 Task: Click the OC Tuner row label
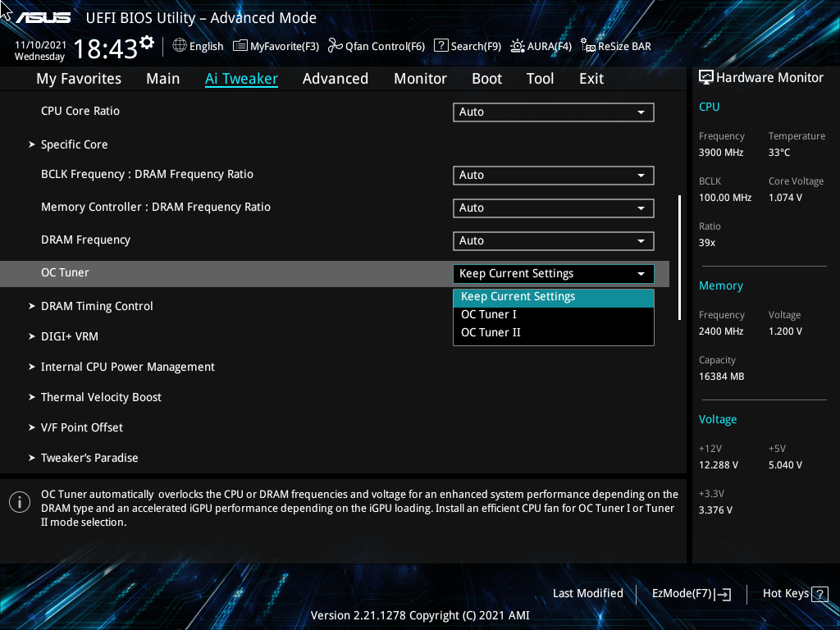(65, 272)
